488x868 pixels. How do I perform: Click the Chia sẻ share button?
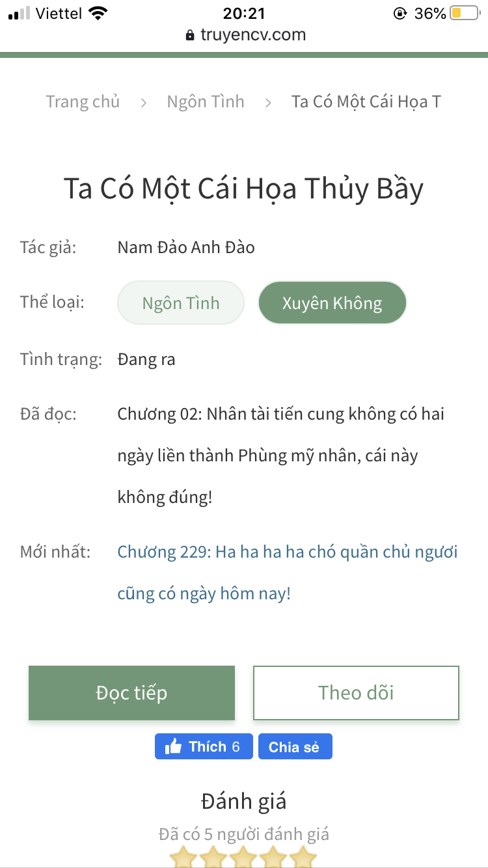point(295,747)
